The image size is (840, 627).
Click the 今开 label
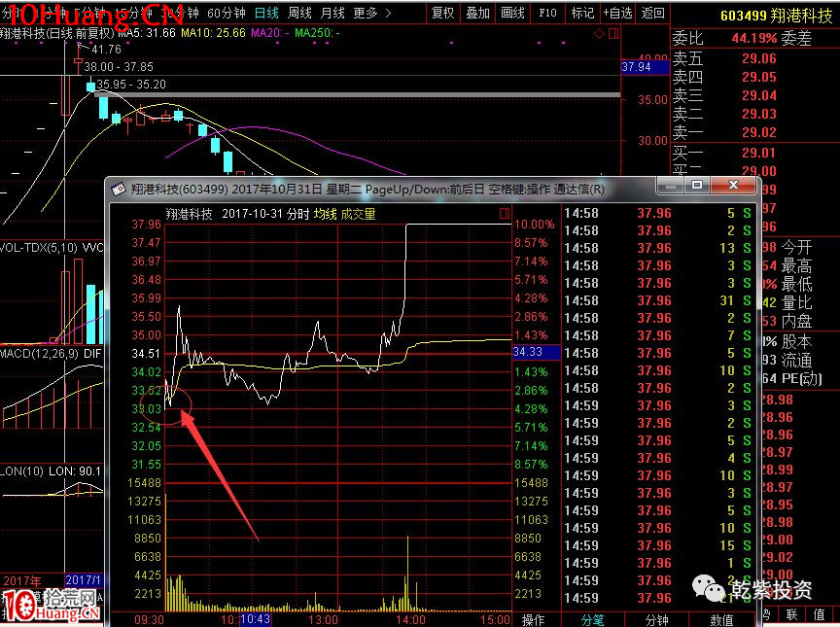tap(796, 247)
